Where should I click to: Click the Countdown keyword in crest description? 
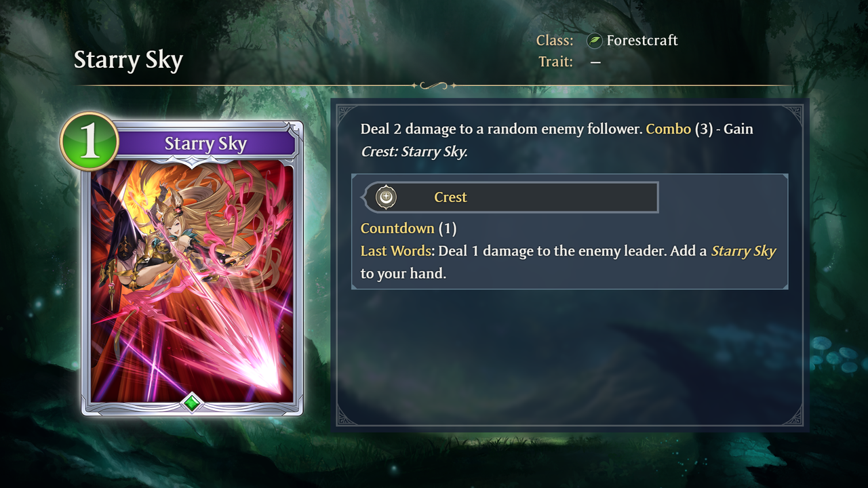click(x=397, y=228)
